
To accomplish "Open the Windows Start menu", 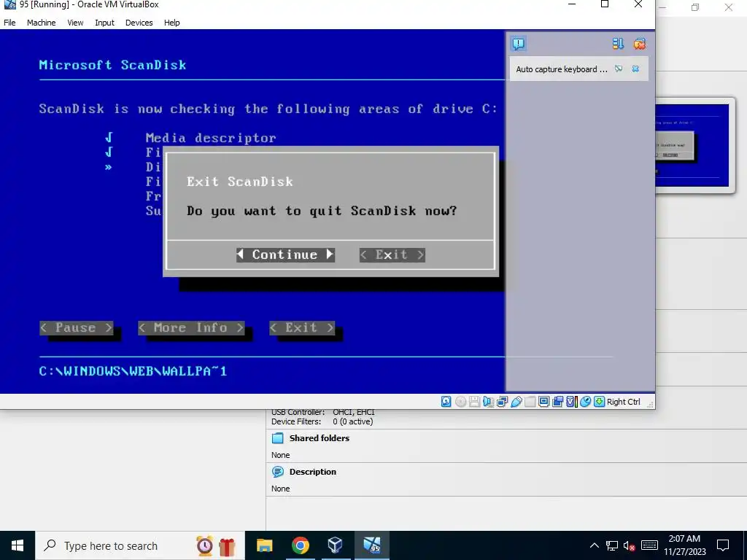I will [x=18, y=545].
